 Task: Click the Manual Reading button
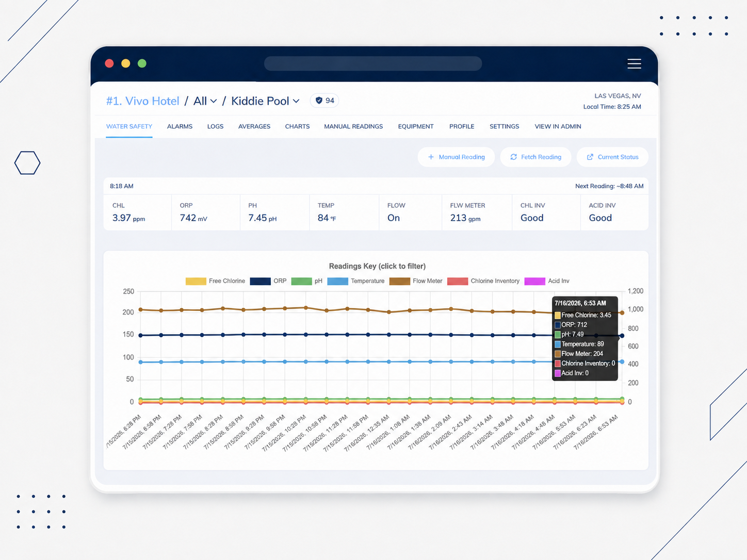456,157
